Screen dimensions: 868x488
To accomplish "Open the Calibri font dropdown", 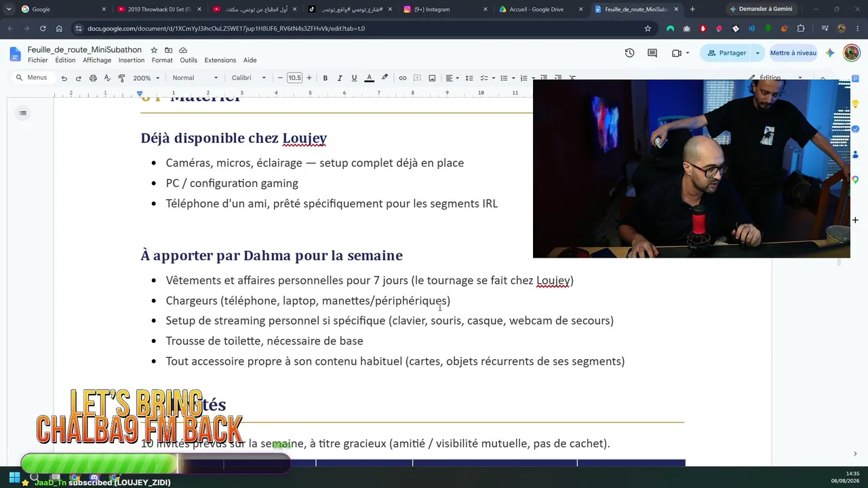I will 249,78.
